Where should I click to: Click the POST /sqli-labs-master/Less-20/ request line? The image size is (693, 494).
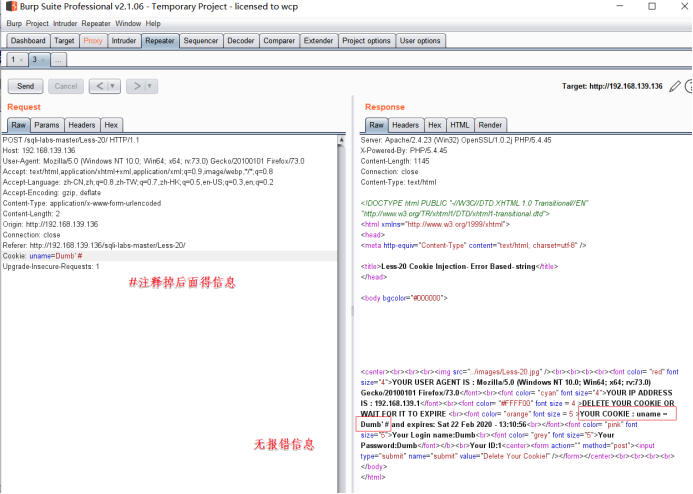point(71,140)
